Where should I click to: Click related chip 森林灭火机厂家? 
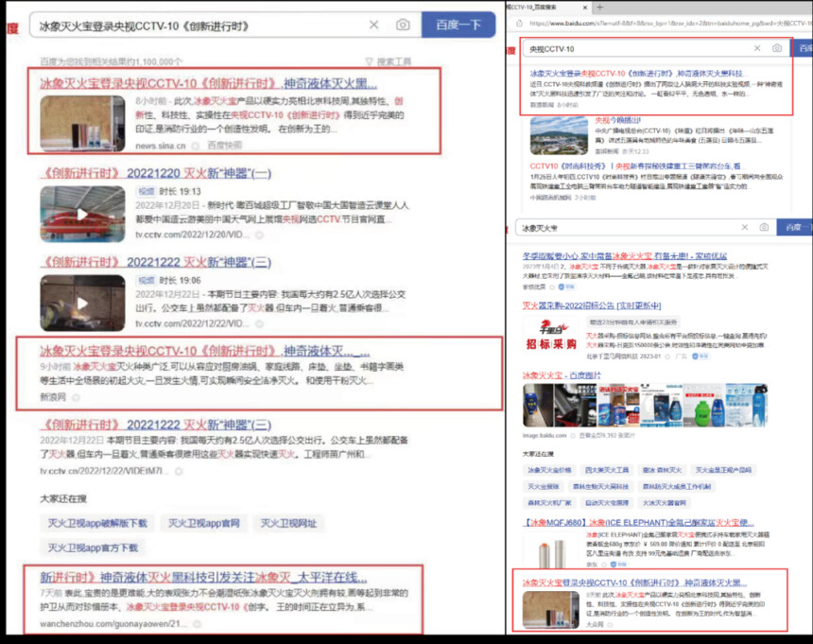[x=549, y=502]
